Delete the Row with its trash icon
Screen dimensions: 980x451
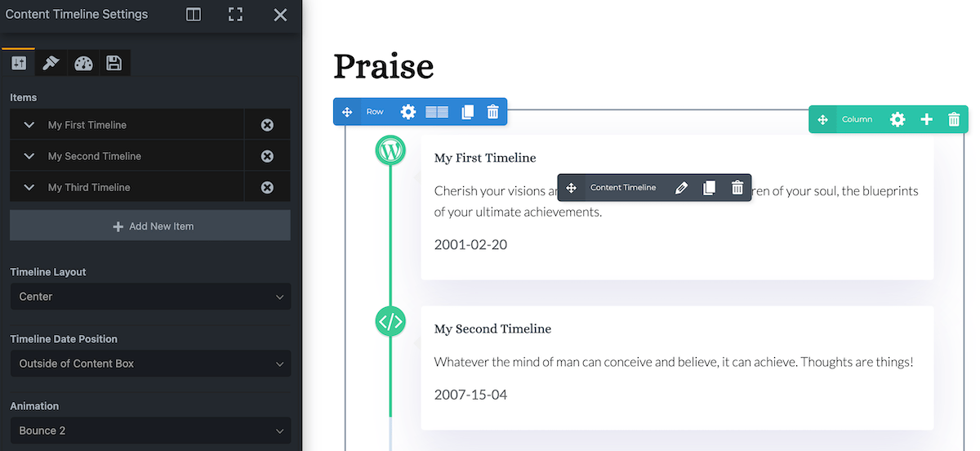coord(492,112)
